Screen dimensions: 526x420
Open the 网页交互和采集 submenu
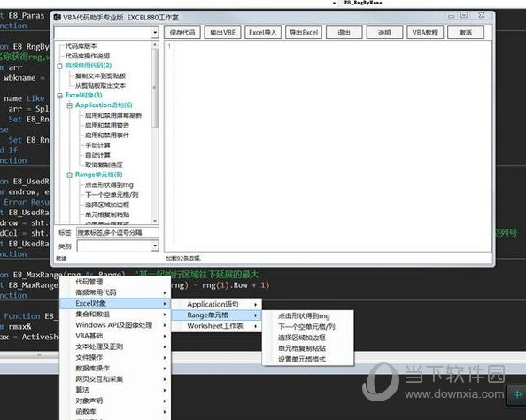[x=115, y=379]
